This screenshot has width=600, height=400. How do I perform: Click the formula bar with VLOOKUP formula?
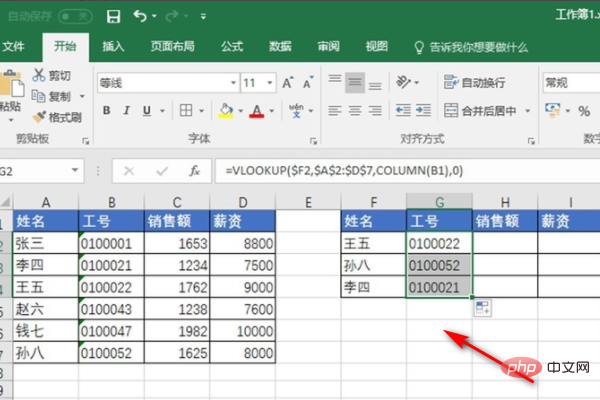point(408,171)
